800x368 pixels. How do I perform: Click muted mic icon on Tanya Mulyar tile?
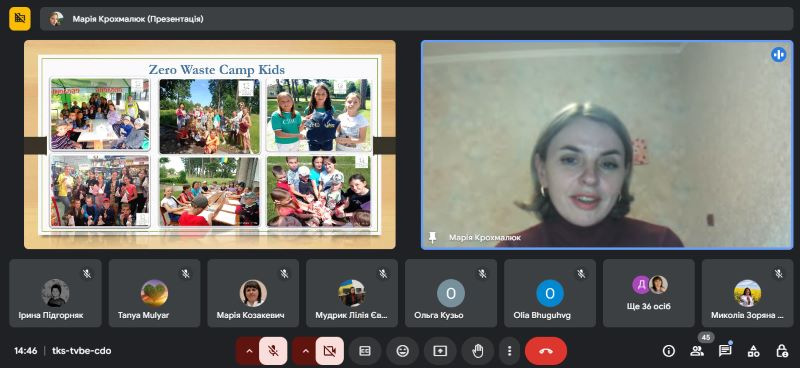coord(186,274)
